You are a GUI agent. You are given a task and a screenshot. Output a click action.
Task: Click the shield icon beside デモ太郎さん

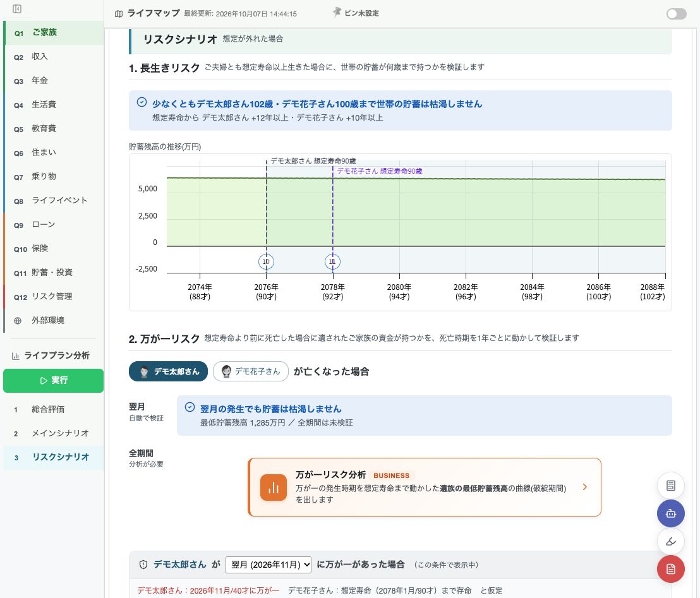pyautogui.click(x=143, y=565)
